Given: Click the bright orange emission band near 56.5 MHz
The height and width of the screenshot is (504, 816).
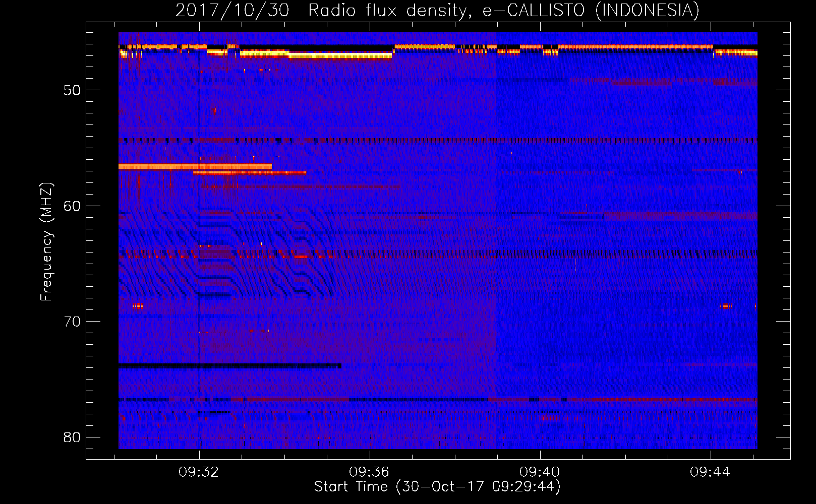Looking at the screenshot, I should click(195, 166).
